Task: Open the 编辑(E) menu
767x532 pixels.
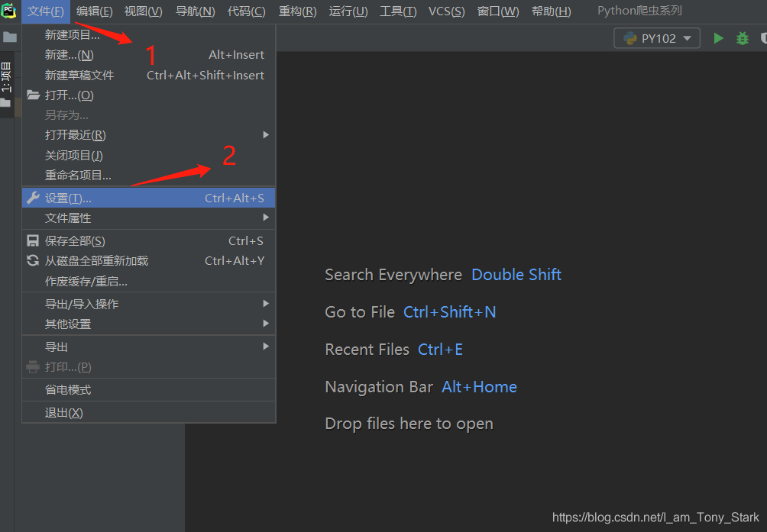Action: click(x=95, y=11)
